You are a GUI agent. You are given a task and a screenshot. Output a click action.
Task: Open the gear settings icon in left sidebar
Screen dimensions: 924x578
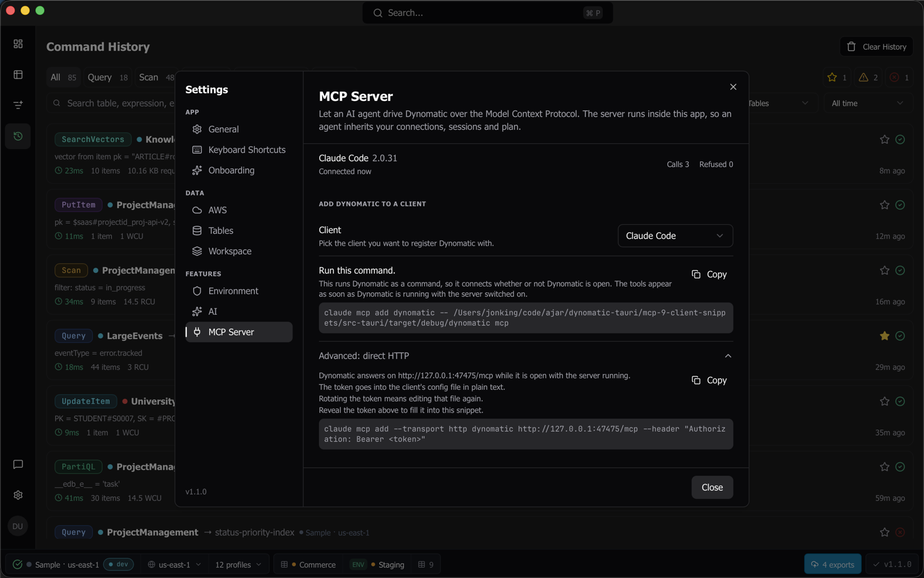[18, 495]
